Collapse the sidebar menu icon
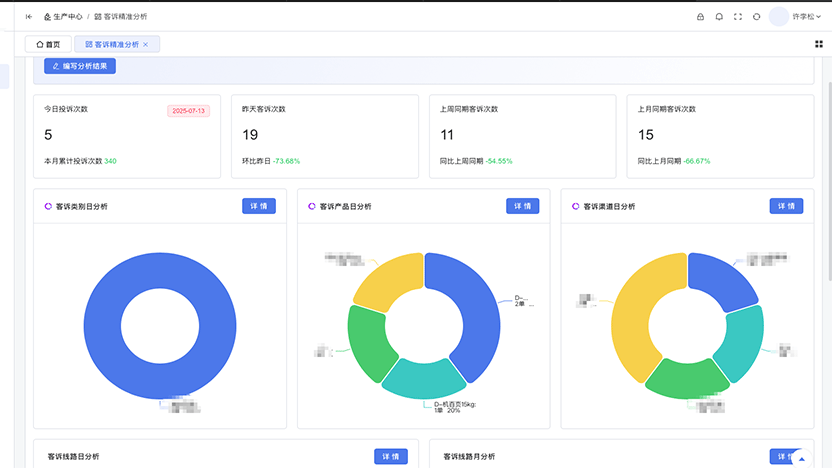 click(x=29, y=17)
